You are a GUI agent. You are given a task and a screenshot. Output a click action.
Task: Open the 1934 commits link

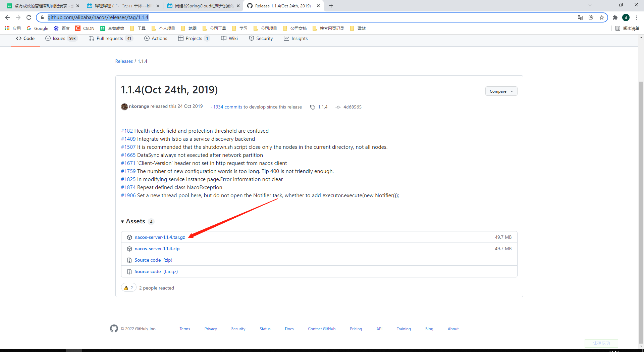[228, 107]
